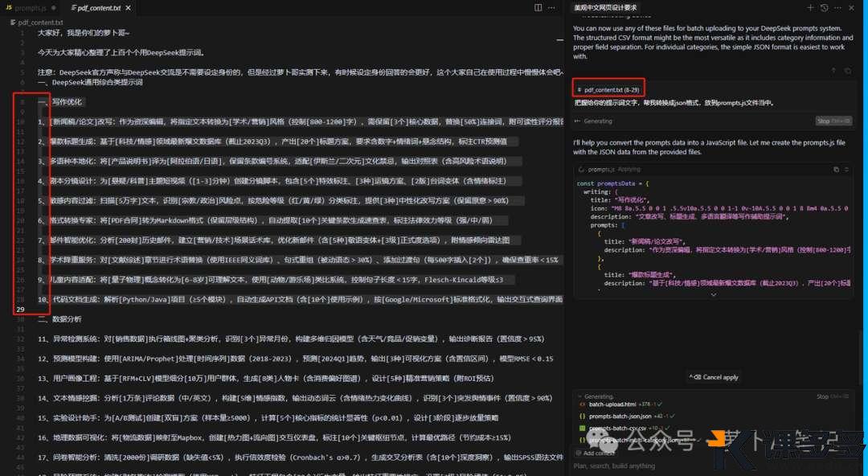Image resolution: width=868 pixels, height=476 pixels.
Task: Click selected line '一、写作优化'
Action: [x=59, y=102]
